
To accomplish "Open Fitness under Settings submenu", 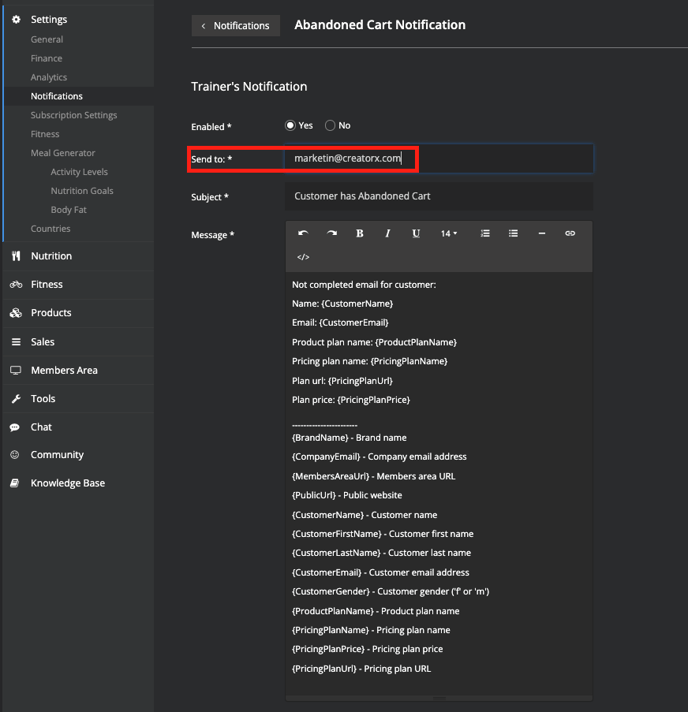I will tap(45, 134).
